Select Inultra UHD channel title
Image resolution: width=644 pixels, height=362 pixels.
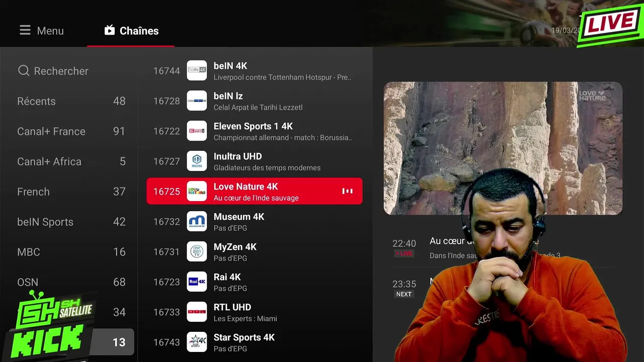click(237, 156)
